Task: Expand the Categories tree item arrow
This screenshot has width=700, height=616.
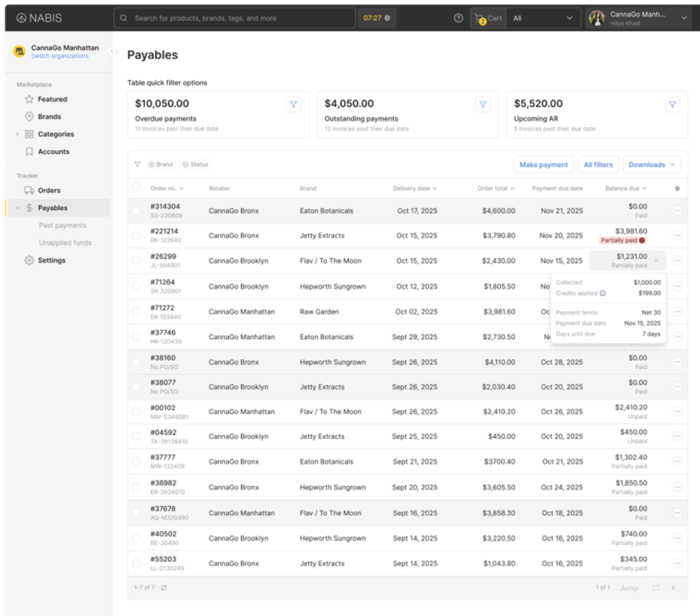Action: [17, 134]
